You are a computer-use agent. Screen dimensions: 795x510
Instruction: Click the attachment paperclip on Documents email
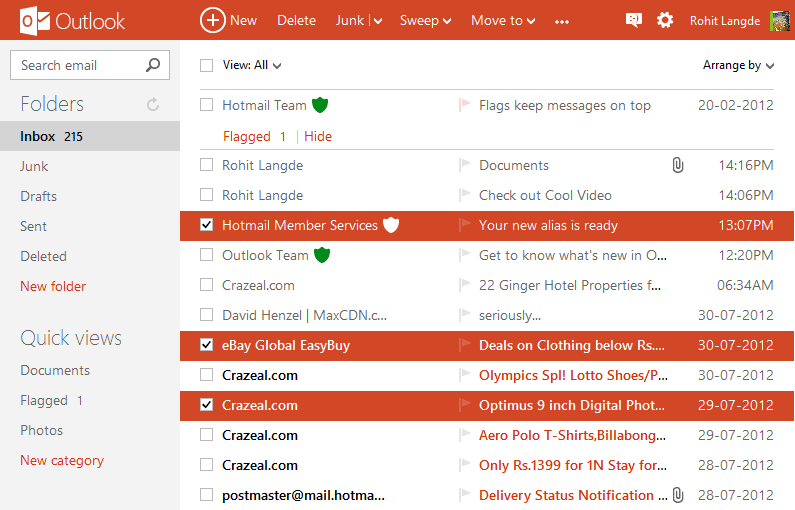pos(678,165)
